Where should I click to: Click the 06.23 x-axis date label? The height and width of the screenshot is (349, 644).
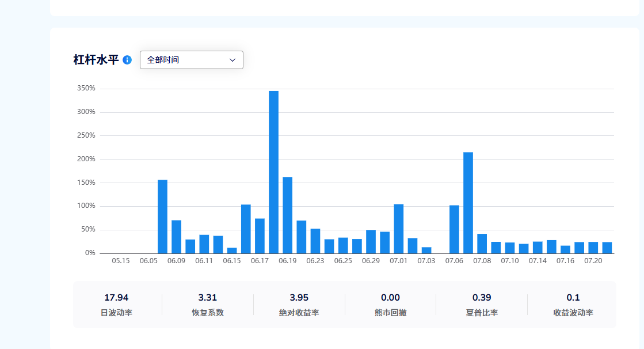[315, 261]
